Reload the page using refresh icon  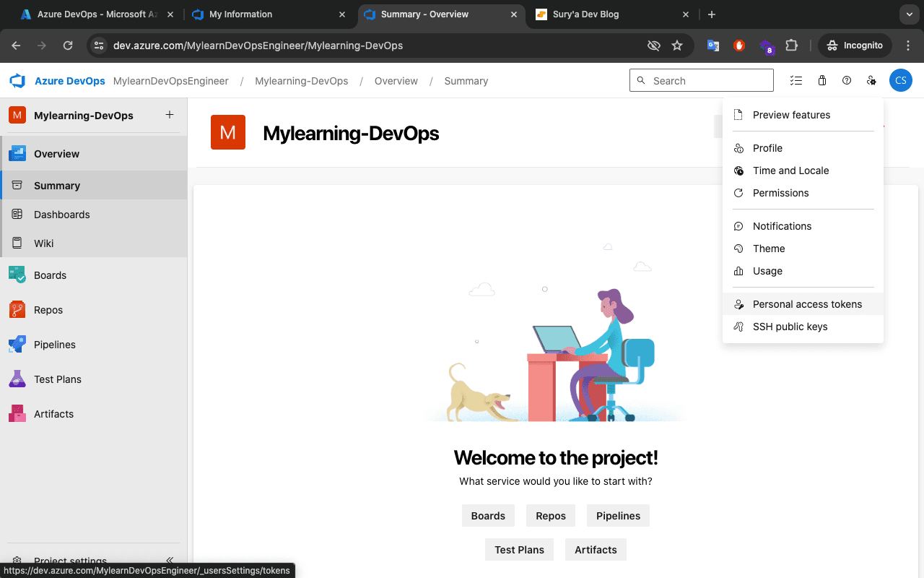point(68,46)
